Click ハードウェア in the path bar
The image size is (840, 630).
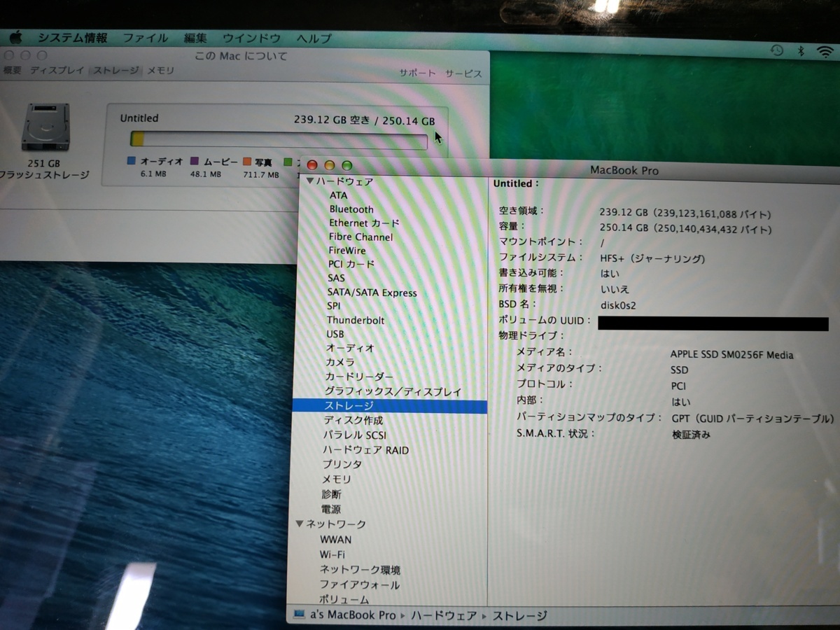[444, 616]
